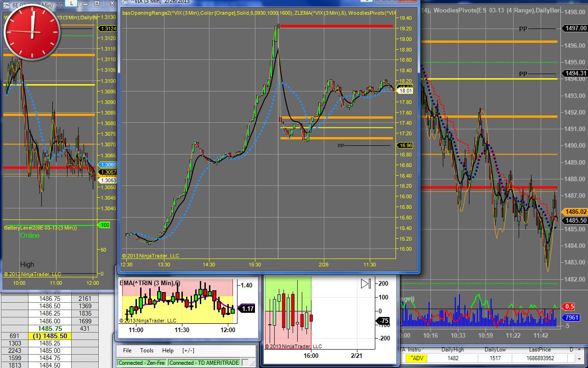The width and height of the screenshot is (588, 368).
Task: Click the skip-to-end arrow icon in small chart
Action: (366, 284)
